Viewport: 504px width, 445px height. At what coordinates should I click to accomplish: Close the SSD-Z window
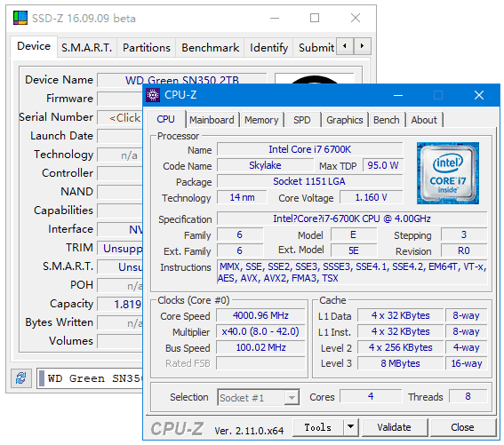[x=356, y=18]
